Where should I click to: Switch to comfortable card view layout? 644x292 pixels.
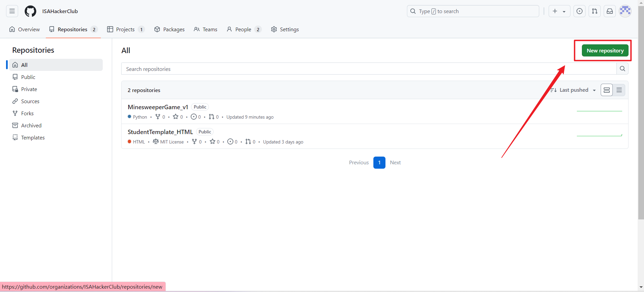pyautogui.click(x=607, y=90)
